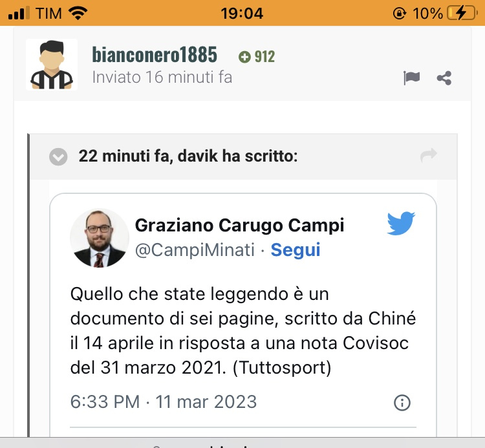Collapse the davik quote block
The height and width of the screenshot is (448, 485).
[58, 156]
